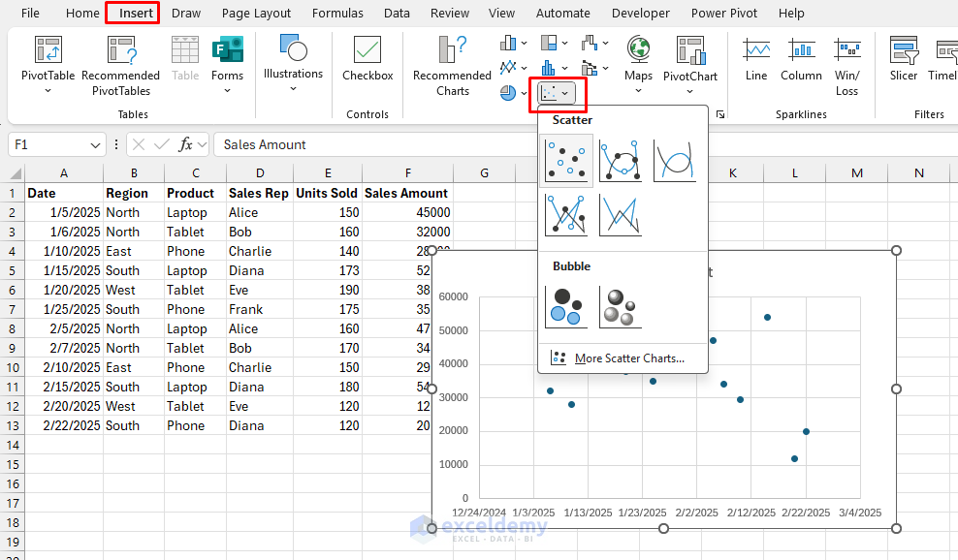Switch to the Home tab

point(82,13)
